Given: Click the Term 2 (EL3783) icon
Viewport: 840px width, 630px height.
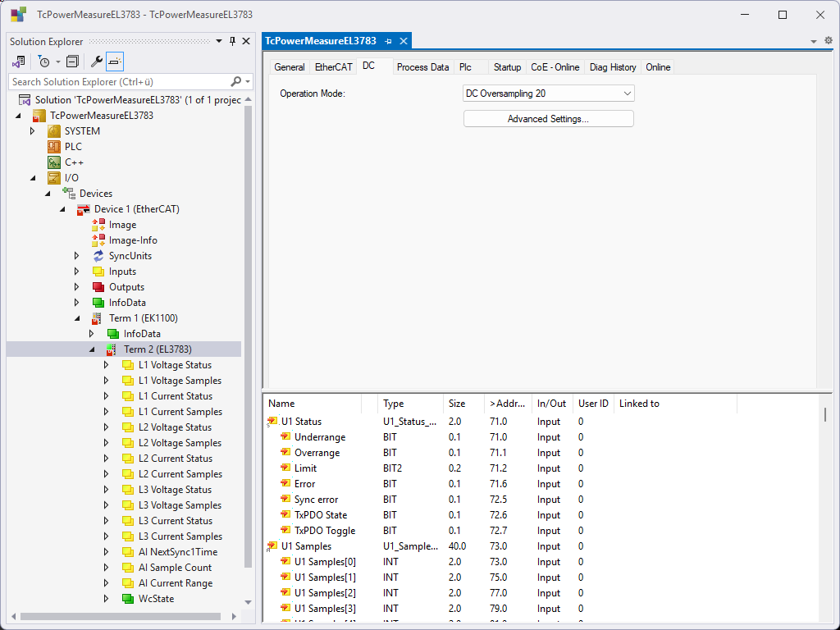Looking at the screenshot, I should point(112,349).
